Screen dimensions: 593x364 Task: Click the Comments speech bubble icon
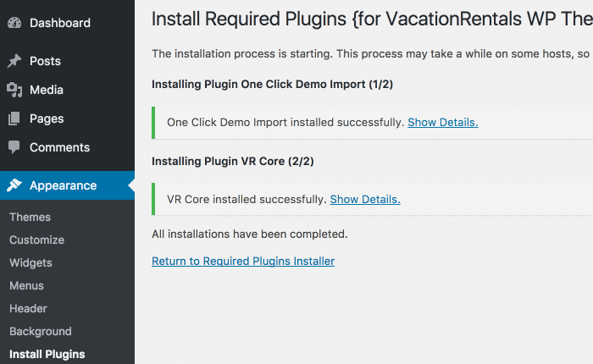pyautogui.click(x=14, y=147)
